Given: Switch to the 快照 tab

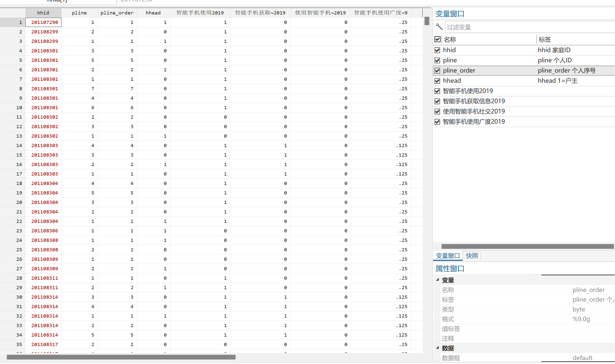Looking at the screenshot, I should (x=472, y=256).
